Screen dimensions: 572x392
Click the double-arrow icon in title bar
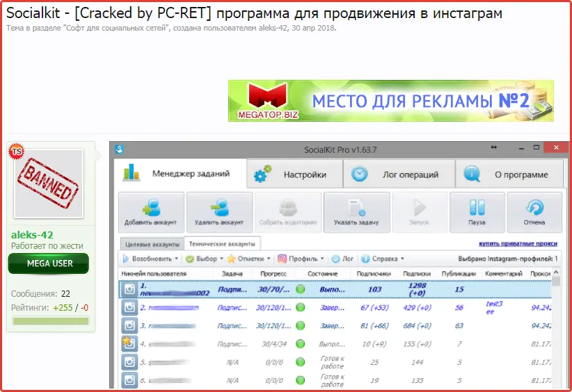493,147
